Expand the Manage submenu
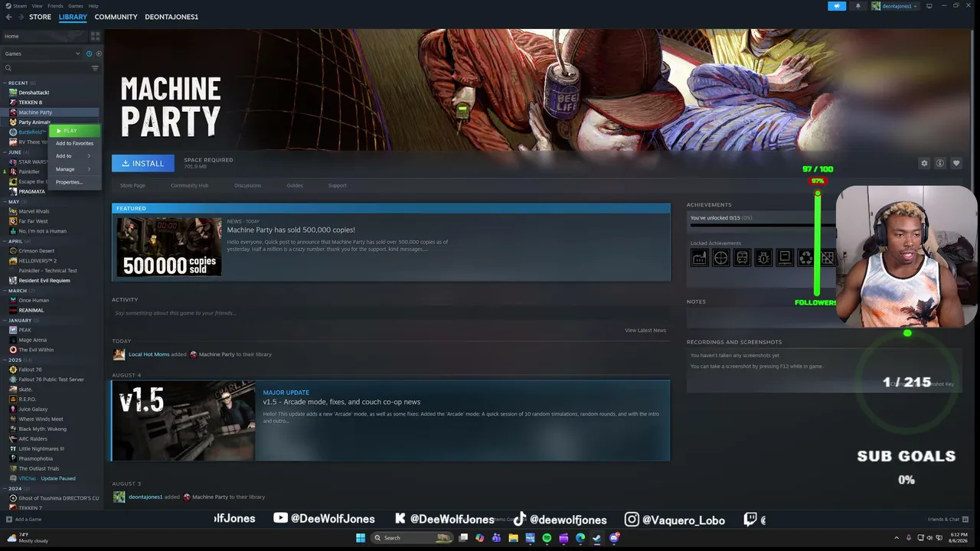Screen dimensions: 980x551 73,169
